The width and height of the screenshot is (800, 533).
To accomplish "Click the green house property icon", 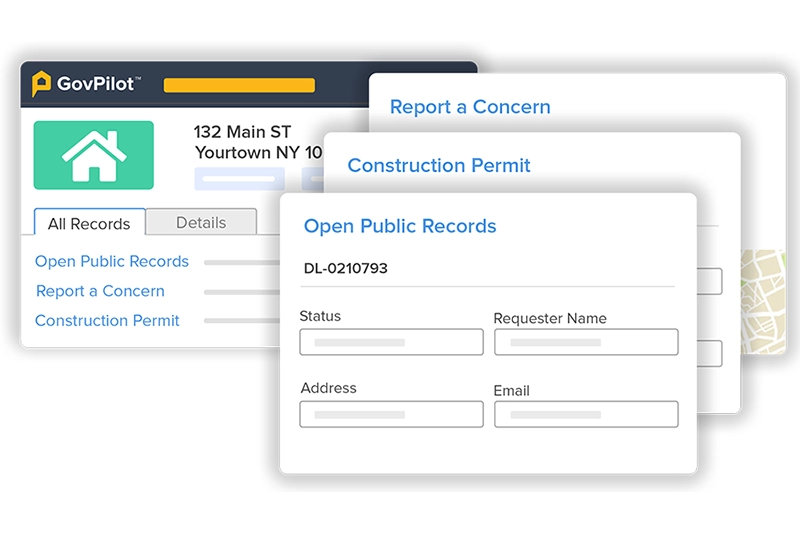I will [x=94, y=155].
